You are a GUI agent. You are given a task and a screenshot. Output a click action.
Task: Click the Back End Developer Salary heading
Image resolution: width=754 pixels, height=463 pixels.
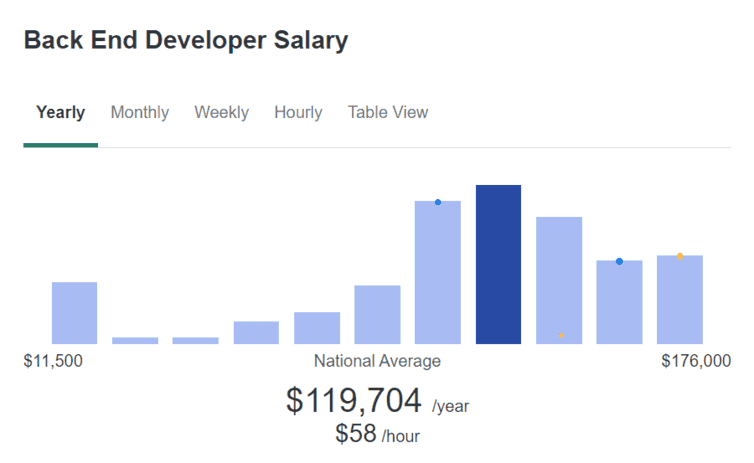point(186,41)
